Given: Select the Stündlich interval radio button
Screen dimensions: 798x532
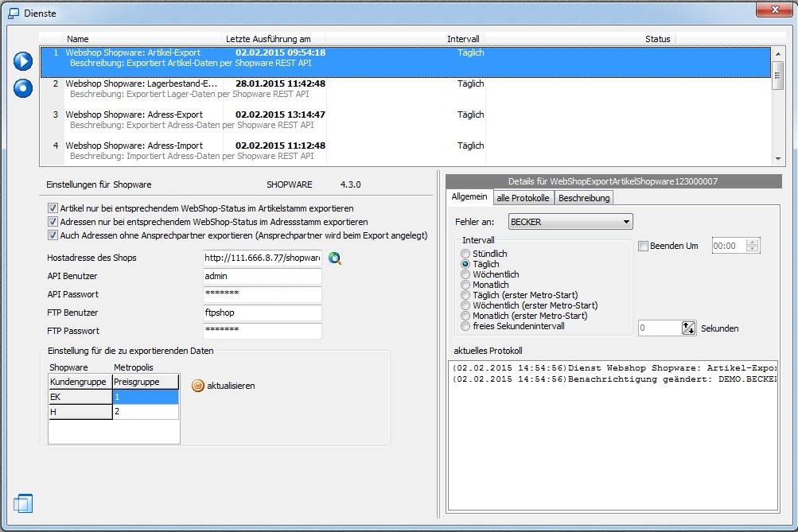Looking at the screenshot, I should click(x=466, y=254).
